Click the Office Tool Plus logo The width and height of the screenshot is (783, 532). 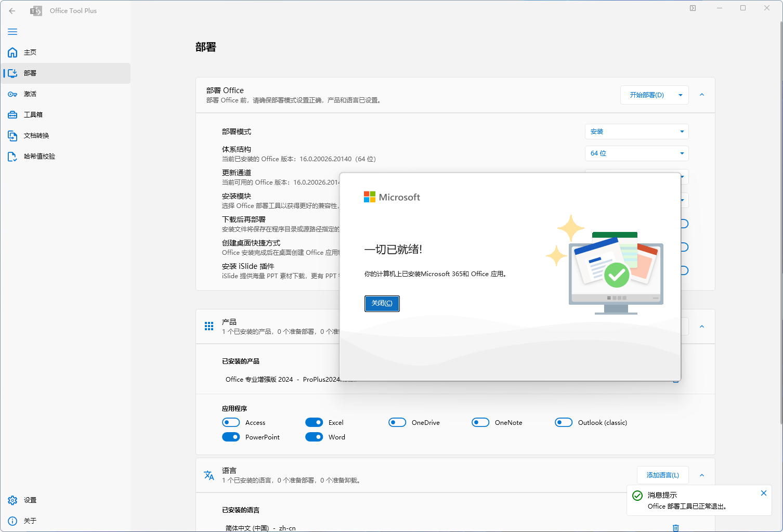(x=36, y=10)
